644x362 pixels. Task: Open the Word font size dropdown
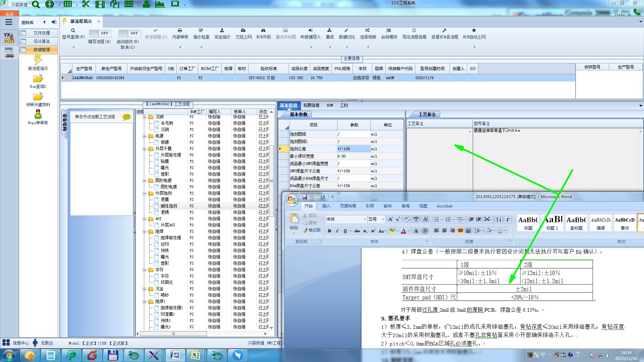pos(383,219)
